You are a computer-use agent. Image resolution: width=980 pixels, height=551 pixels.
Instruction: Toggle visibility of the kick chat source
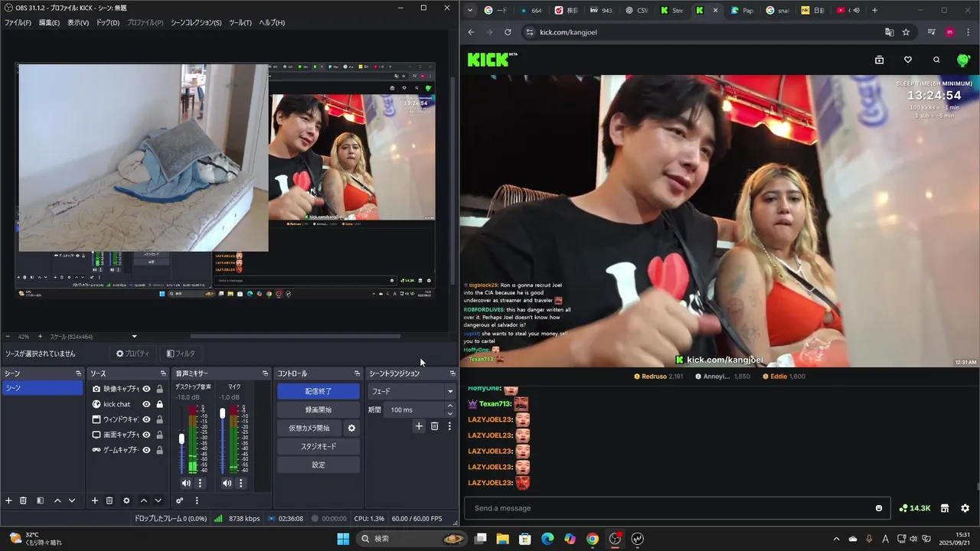(146, 404)
